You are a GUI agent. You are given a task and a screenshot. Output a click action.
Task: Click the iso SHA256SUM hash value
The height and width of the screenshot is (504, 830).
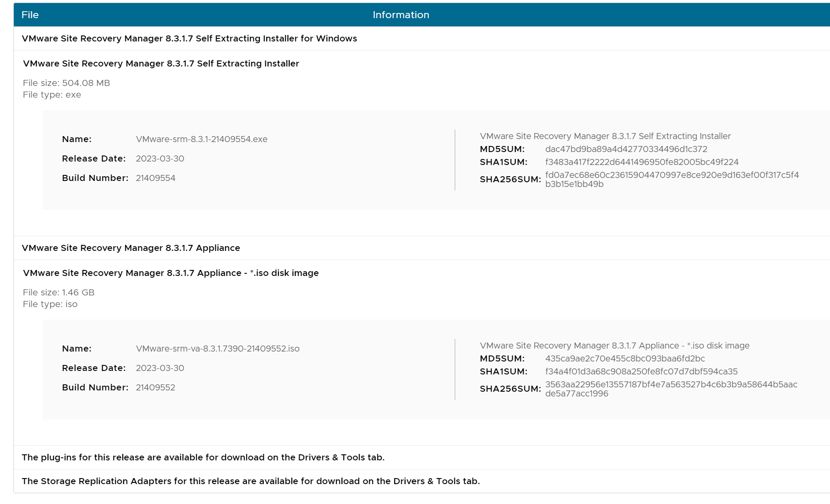671,389
